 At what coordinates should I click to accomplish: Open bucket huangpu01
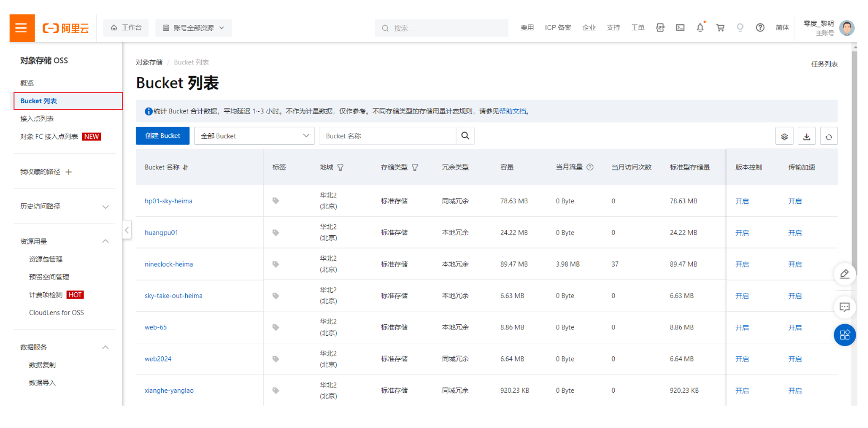coord(161,233)
